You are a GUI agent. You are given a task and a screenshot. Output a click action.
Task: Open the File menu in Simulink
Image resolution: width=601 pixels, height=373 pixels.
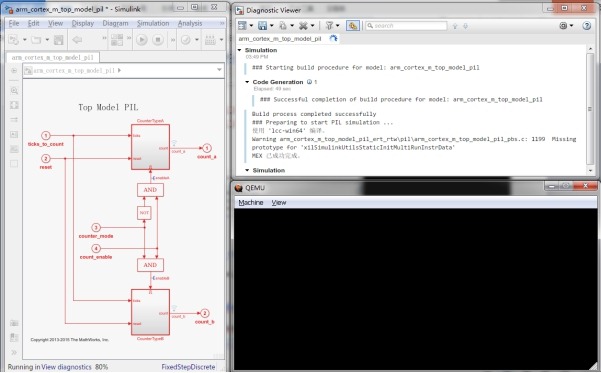(x=14, y=23)
